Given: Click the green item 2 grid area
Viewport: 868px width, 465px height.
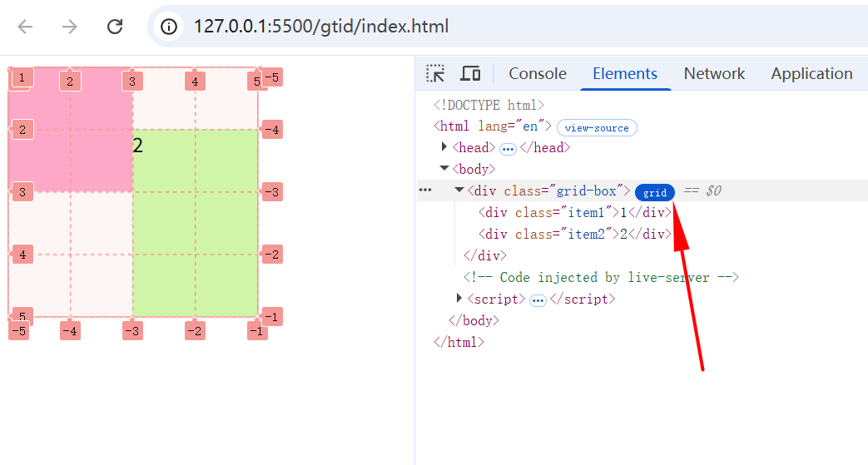Looking at the screenshot, I should point(196,223).
